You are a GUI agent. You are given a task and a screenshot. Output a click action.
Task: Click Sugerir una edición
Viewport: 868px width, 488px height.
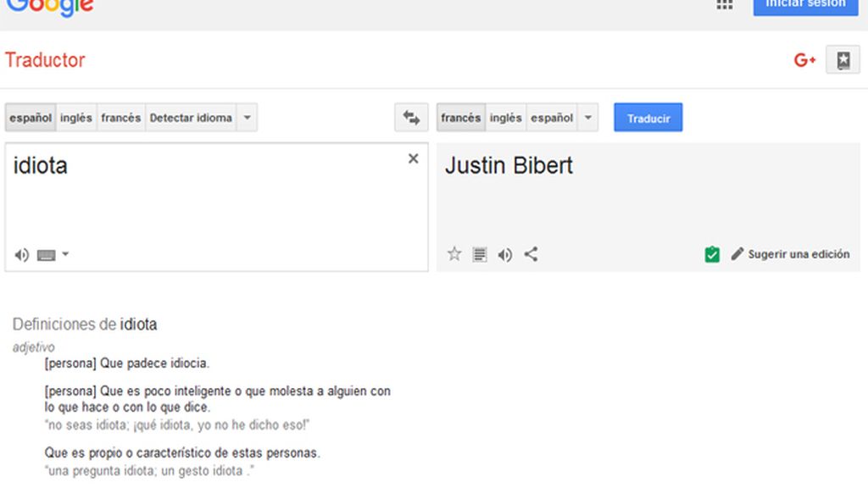coord(791,254)
